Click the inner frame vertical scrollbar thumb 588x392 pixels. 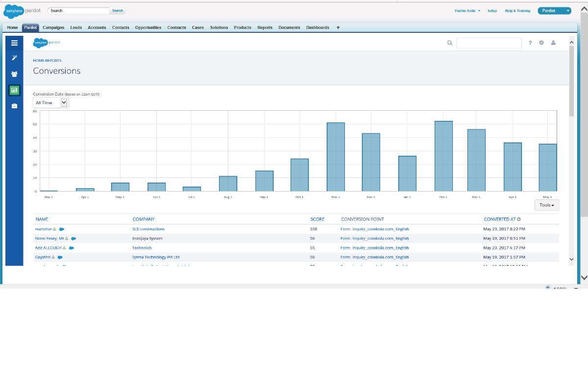(x=571, y=82)
